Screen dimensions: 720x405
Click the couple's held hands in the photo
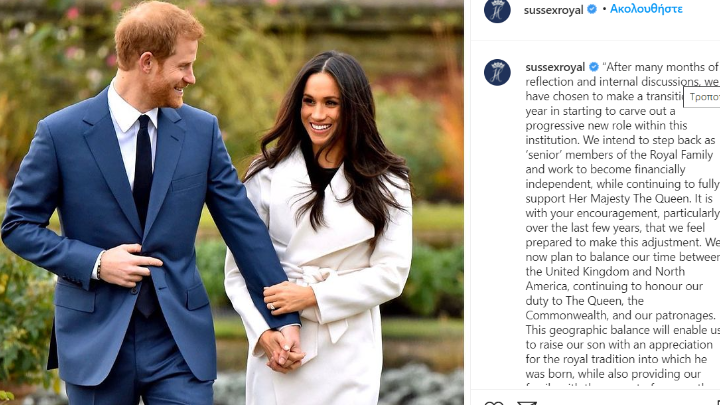point(284,348)
